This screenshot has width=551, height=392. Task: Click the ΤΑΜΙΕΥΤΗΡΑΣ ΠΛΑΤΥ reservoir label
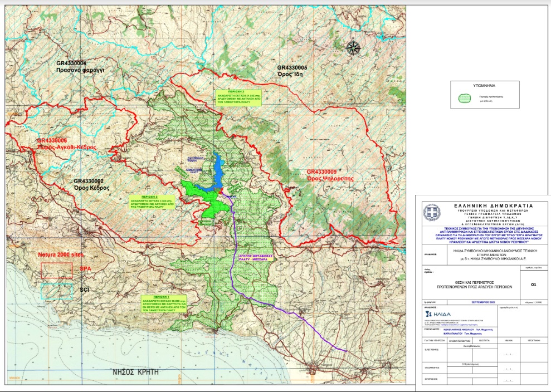[x=194, y=171]
